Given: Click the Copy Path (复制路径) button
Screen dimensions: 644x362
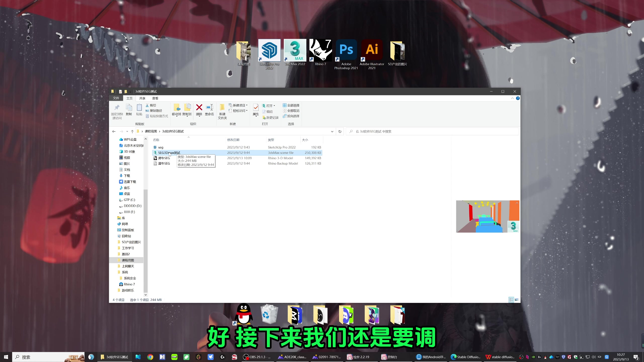Looking at the screenshot, I should click(x=154, y=111).
